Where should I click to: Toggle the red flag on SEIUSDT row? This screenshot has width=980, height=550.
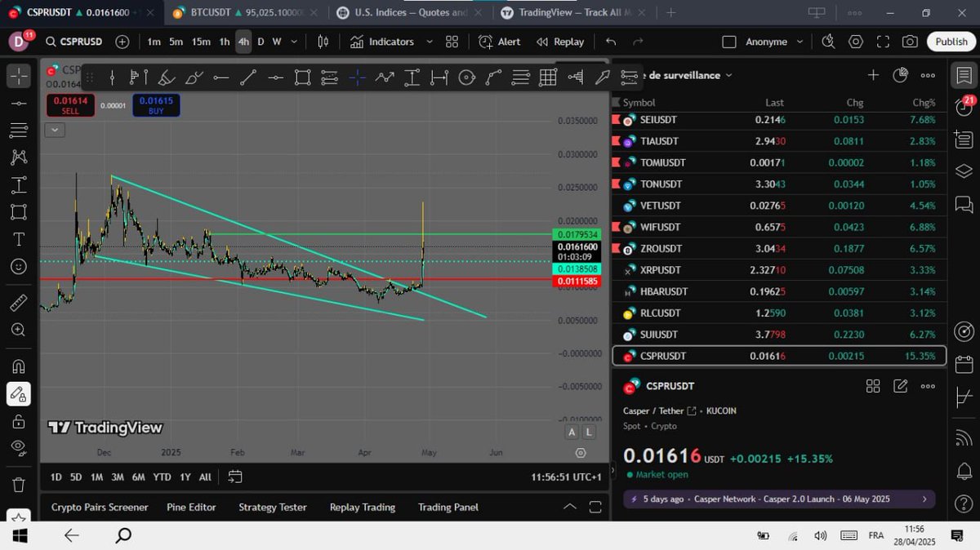[616, 119]
